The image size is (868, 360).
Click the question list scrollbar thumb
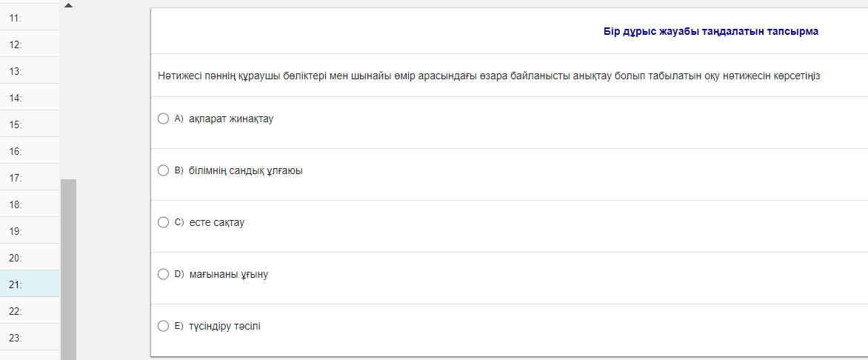pos(68,267)
